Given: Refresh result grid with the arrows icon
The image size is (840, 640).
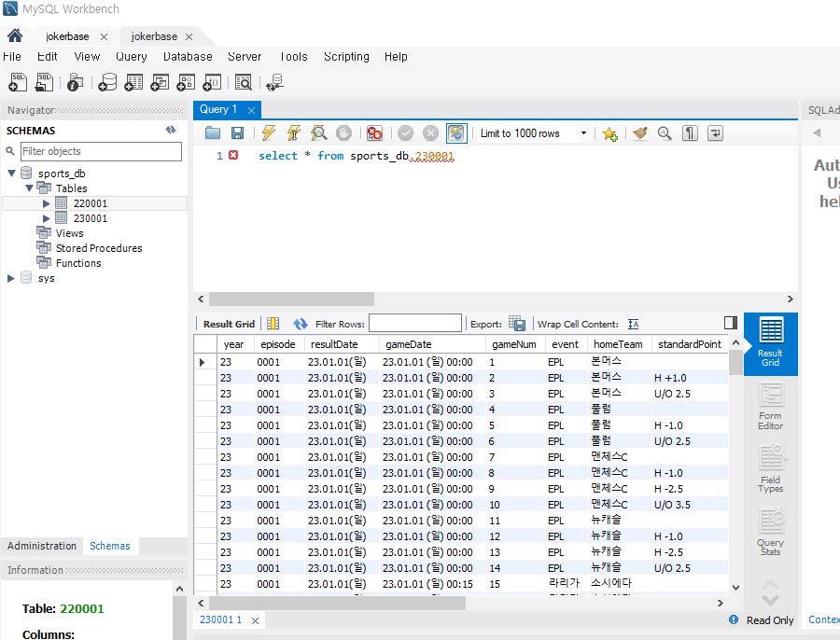Looking at the screenshot, I should [301, 324].
